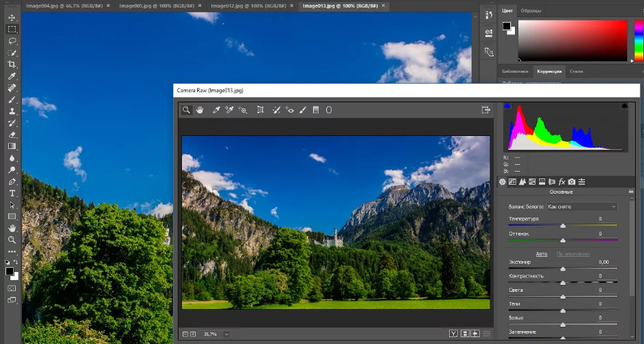644x344 pixels.
Task: Select Camera Raw Radial Filter
Action: (329, 110)
